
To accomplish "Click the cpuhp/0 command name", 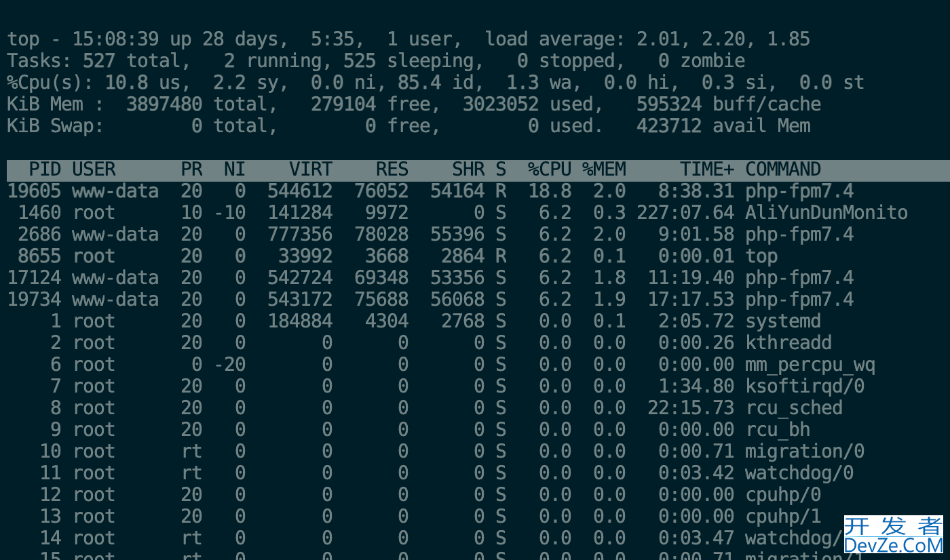I will pyautogui.click(x=783, y=495).
